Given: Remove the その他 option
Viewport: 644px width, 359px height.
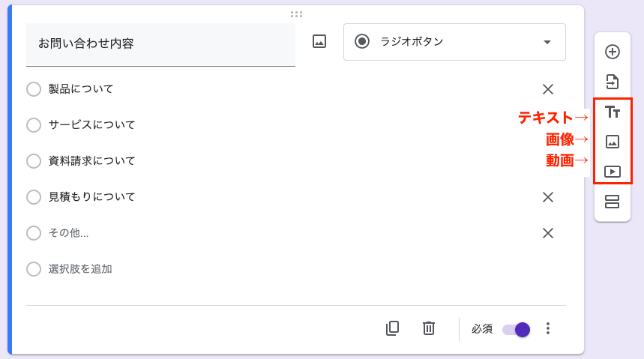Looking at the screenshot, I should pos(548,233).
